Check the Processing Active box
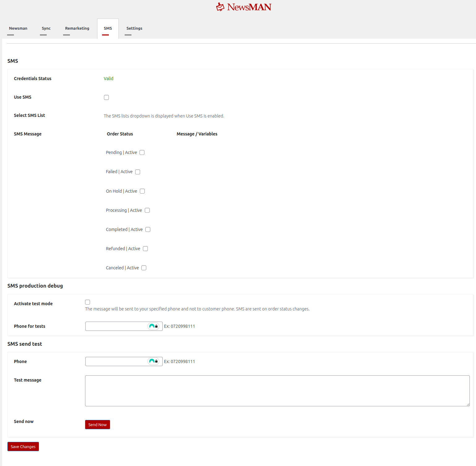 coord(147,210)
